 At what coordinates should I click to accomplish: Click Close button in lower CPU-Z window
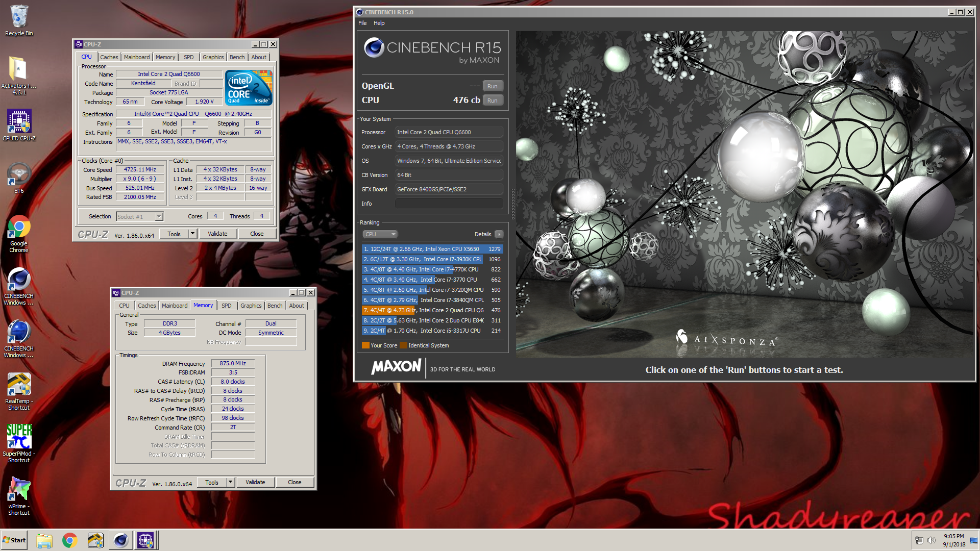click(295, 482)
